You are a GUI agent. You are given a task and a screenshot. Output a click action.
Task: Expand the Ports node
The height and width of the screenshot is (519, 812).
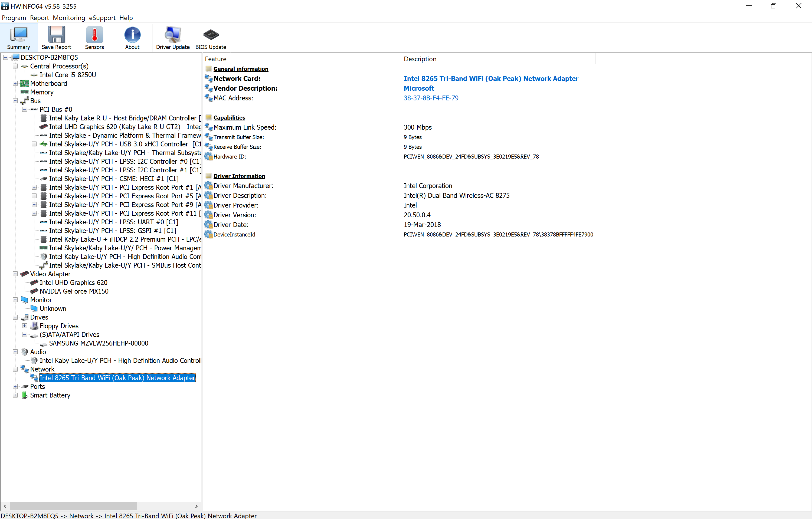coord(15,387)
